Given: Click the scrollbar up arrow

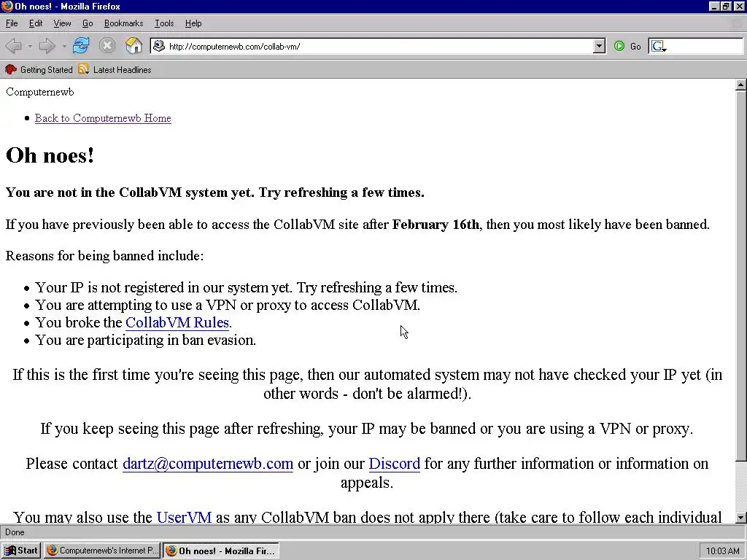Looking at the screenshot, I should 740,85.
